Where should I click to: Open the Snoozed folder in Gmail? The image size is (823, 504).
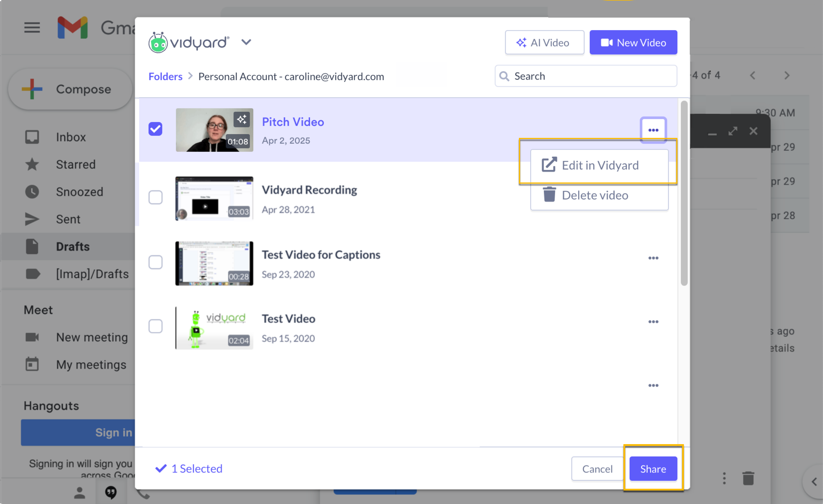point(80,192)
